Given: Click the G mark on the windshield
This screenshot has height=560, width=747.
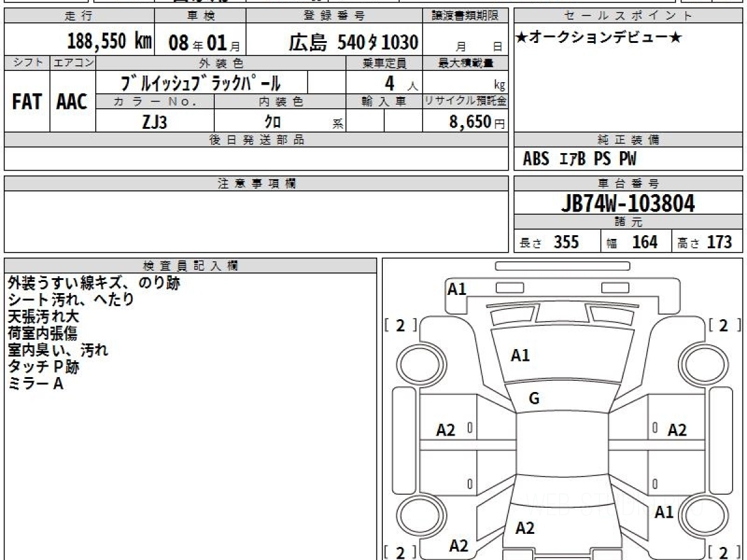Looking at the screenshot, I should click(534, 399).
